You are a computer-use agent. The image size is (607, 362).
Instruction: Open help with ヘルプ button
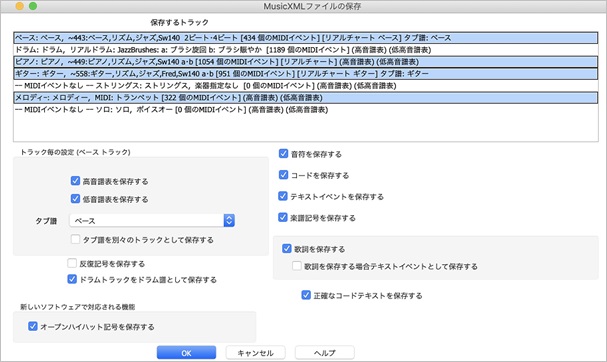(x=325, y=353)
